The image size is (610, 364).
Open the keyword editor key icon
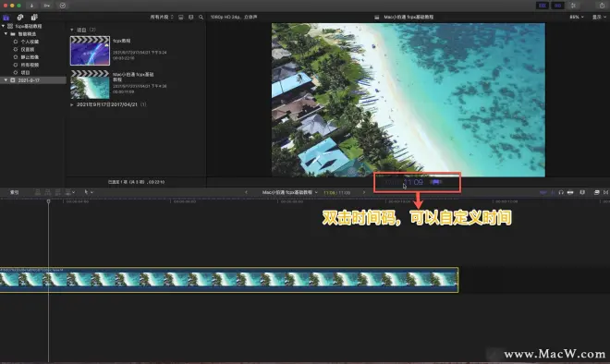click(x=47, y=6)
